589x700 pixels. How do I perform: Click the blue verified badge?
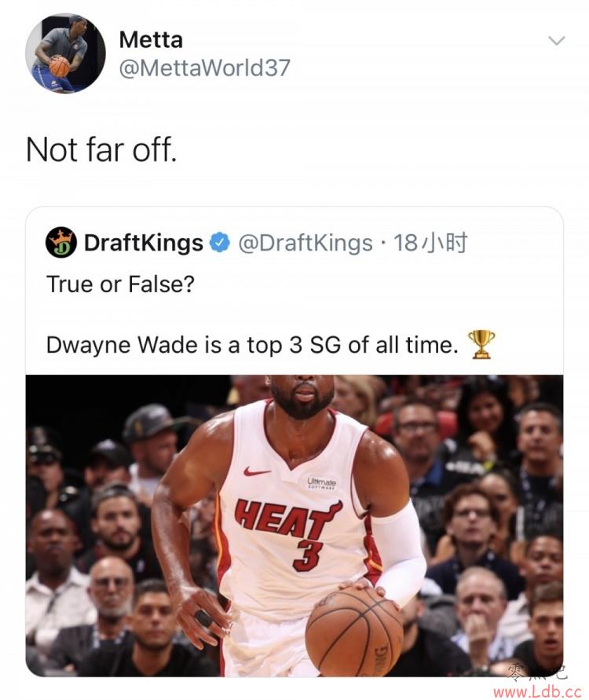click(x=220, y=243)
